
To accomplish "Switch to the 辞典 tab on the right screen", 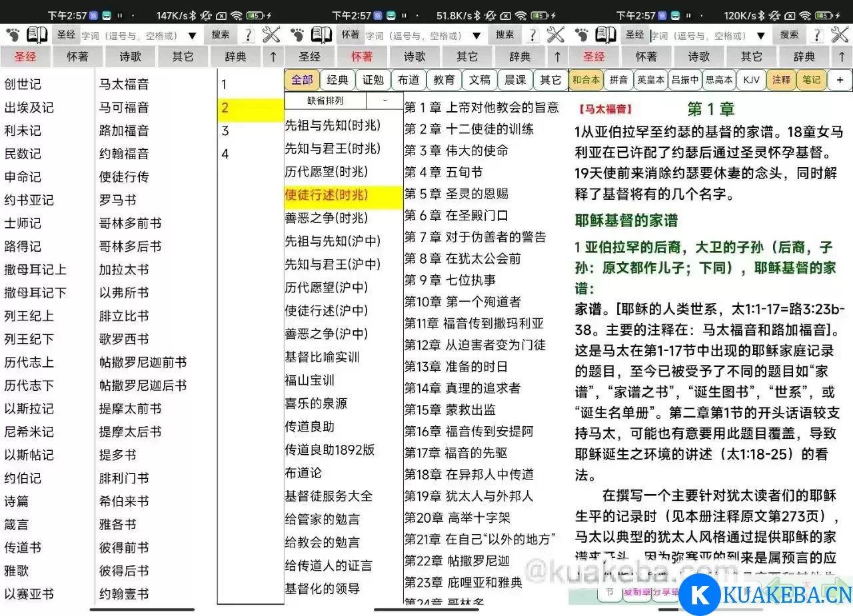I will pos(804,57).
